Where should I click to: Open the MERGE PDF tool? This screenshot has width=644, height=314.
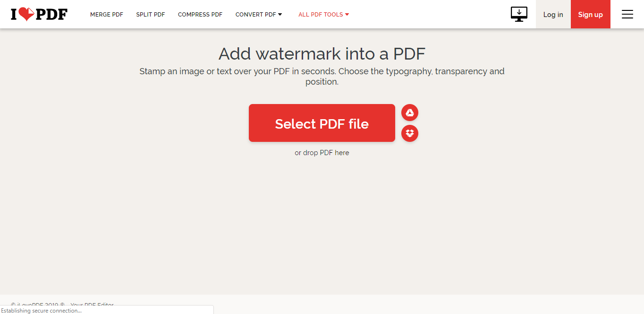pyautogui.click(x=106, y=14)
